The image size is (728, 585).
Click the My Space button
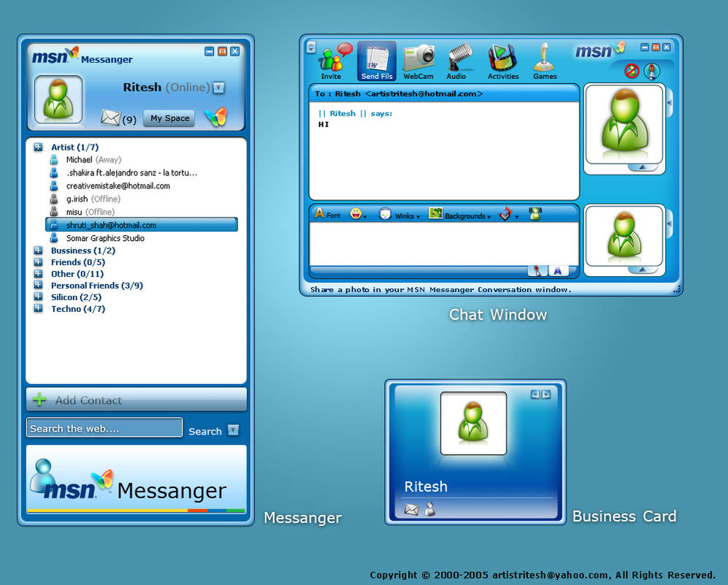168,118
